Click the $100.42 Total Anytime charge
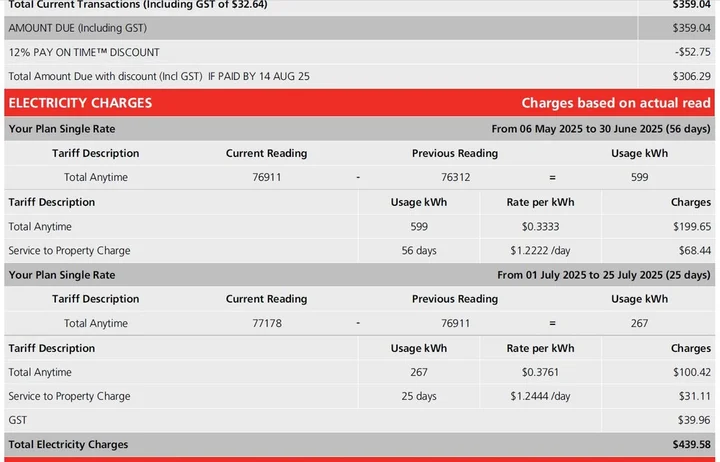 coord(691,372)
